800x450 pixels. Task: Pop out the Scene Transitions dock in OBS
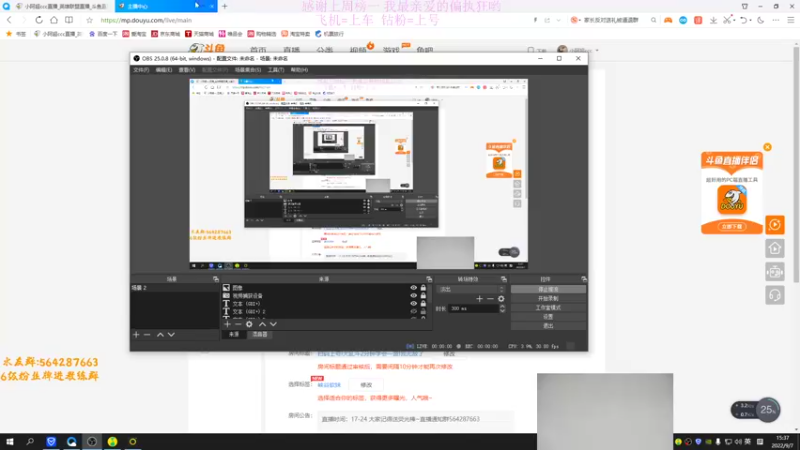[504, 279]
